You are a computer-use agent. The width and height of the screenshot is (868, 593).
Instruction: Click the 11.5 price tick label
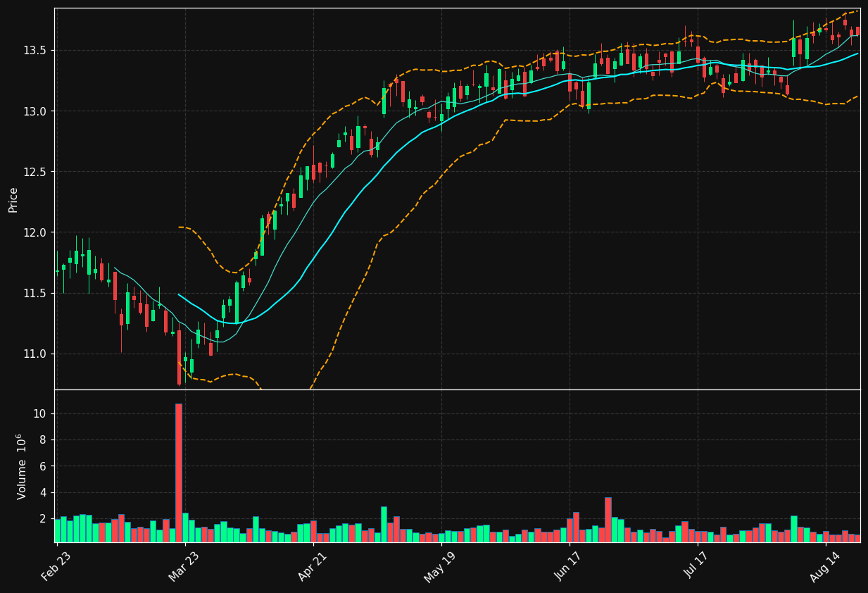pyautogui.click(x=36, y=293)
